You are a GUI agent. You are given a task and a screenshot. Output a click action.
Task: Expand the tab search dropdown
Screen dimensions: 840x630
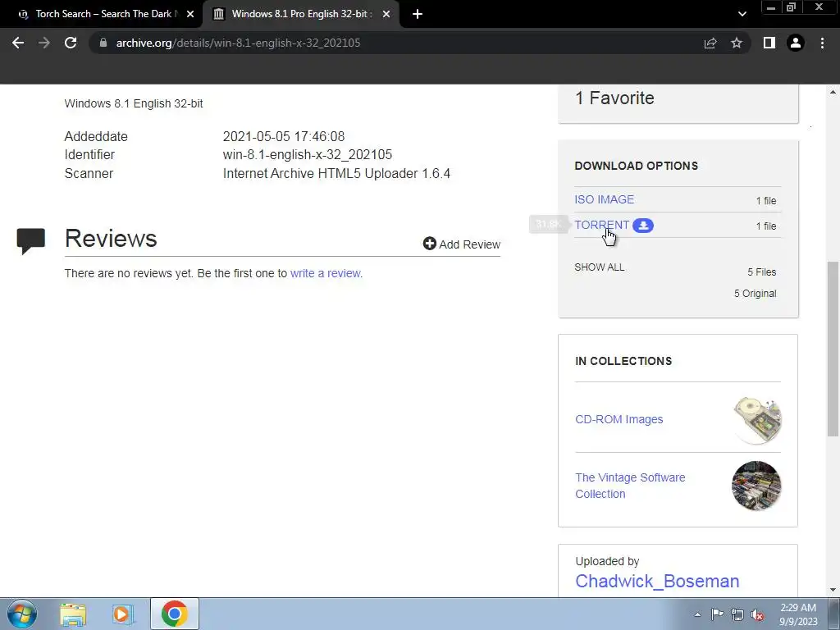[x=742, y=14]
